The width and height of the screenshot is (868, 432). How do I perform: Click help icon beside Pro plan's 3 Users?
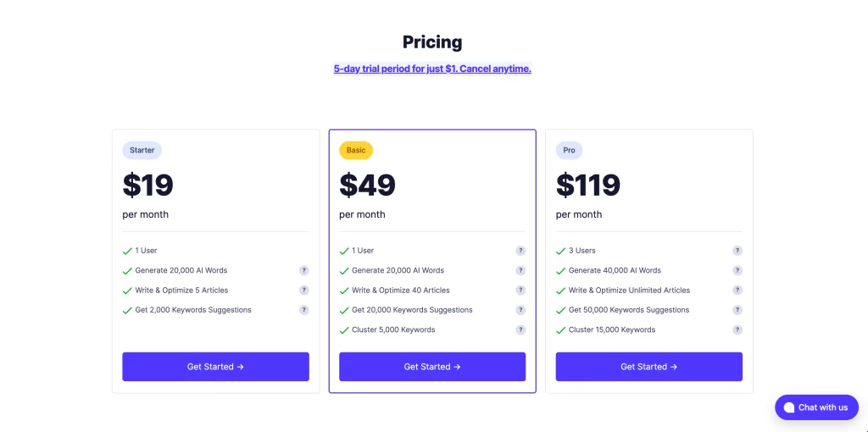tap(737, 251)
